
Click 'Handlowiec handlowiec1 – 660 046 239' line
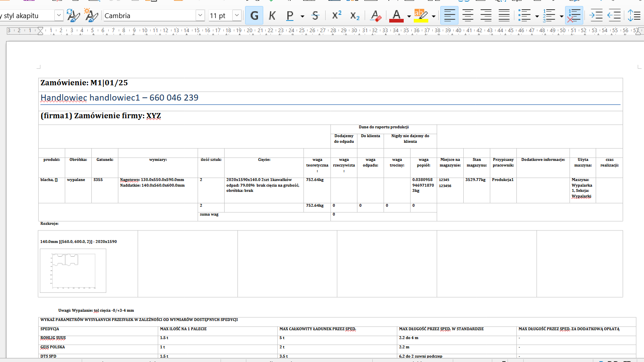tap(120, 98)
